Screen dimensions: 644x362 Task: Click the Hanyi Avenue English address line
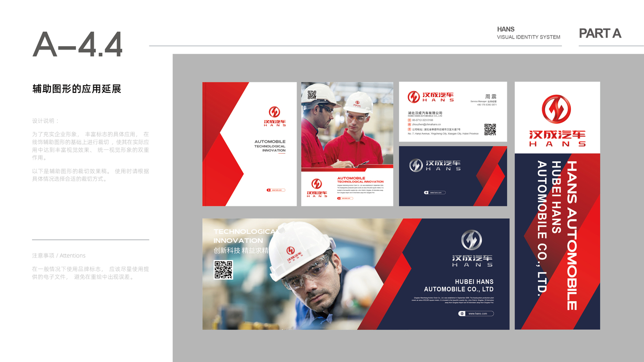click(443, 134)
